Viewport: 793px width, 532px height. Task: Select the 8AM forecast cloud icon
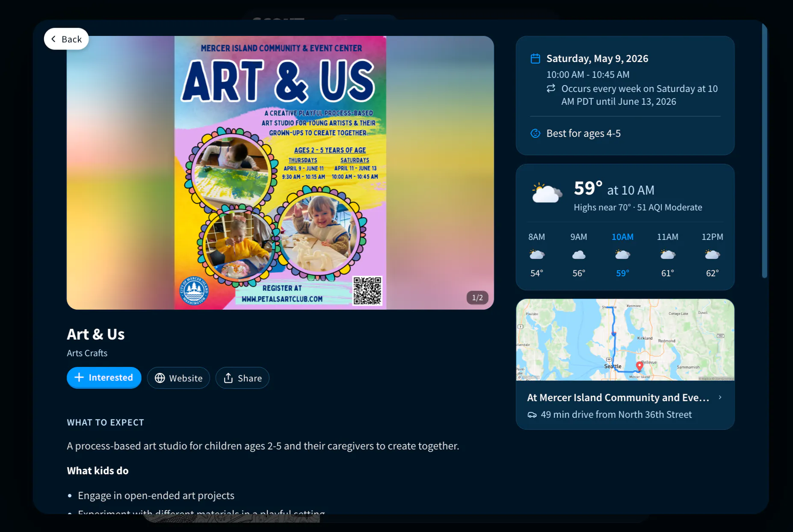pos(537,255)
